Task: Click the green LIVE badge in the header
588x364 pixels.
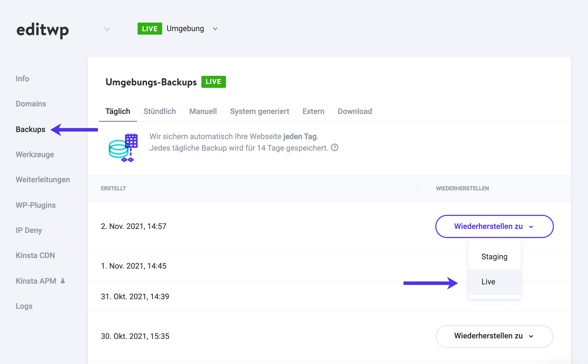Action: (x=150, y=28)
